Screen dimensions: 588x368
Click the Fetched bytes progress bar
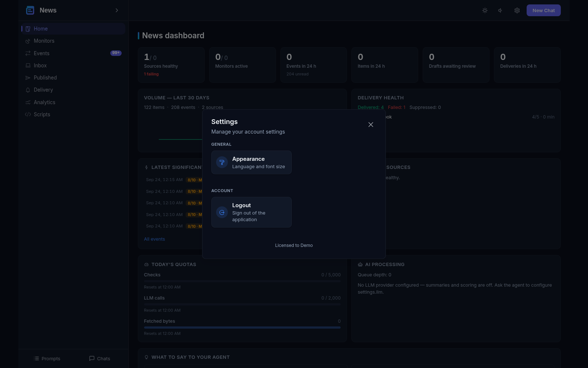242,328
